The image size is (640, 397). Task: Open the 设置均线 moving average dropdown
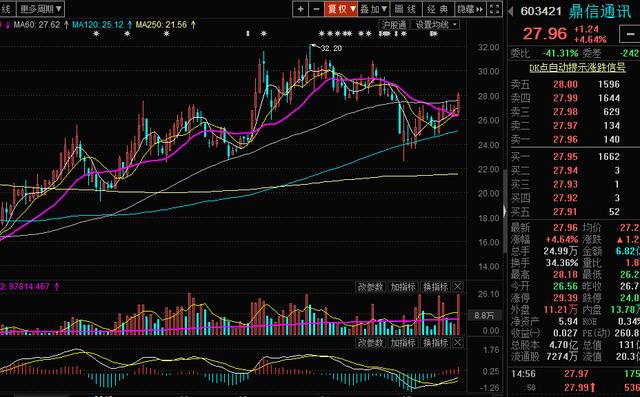pos(436,25)
